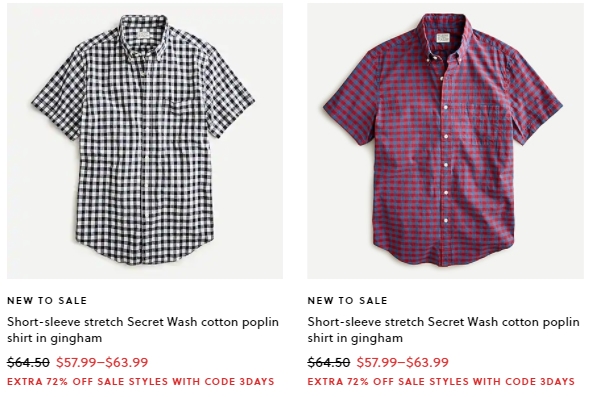Click struck-through $64.50 price under black shirt
The image size is (590, 397).
28,362
